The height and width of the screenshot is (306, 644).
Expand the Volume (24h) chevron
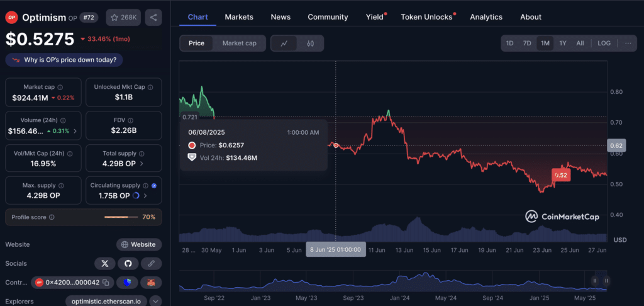(x=75, y=131)
